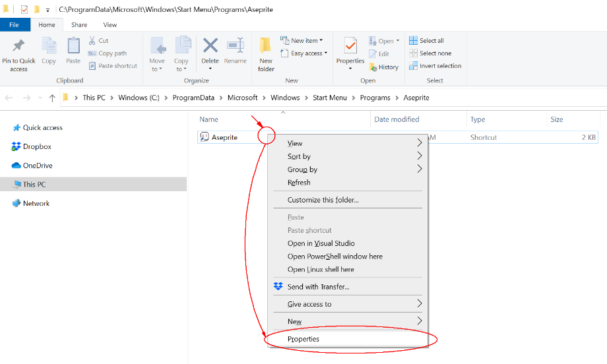This screenshot has width=607, height=364.
Task: Open the Easy access dropdown
Action: coord(305,53)
